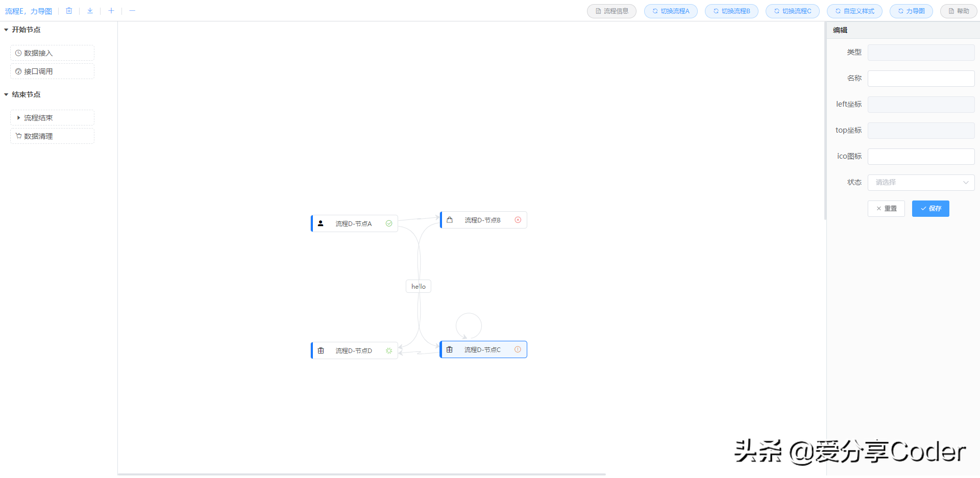Click the delete trash icon in toolbar
980x478 pixels.
coord(69,11)
